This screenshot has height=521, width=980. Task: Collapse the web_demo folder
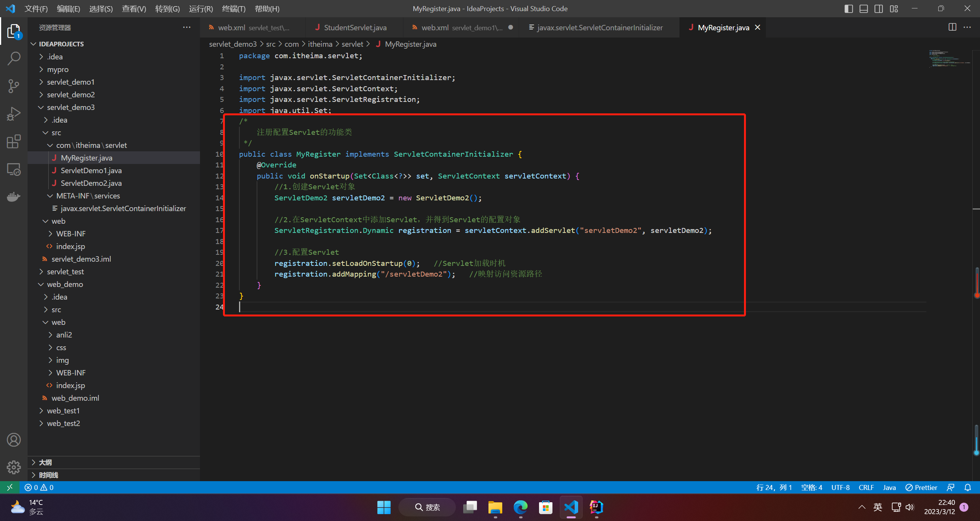(x=65, y=284)
